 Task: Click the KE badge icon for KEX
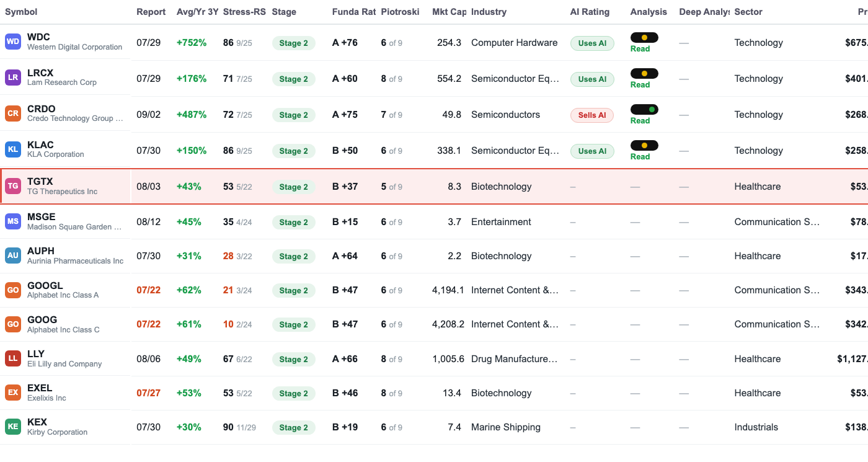click(x=12, y=427)
